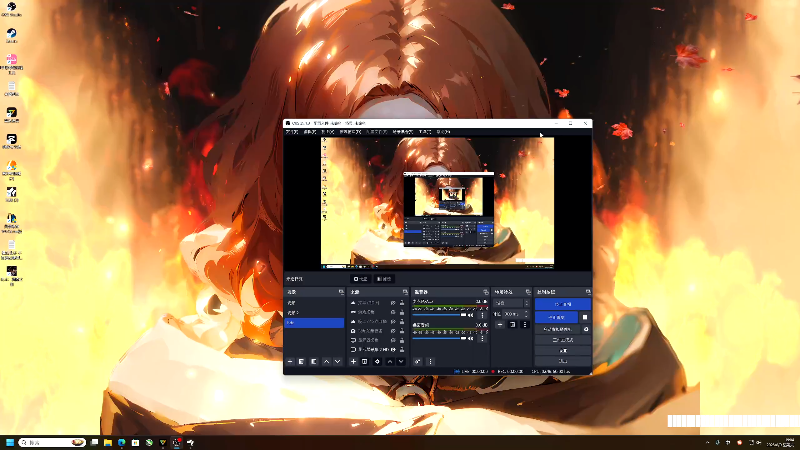The height and width of the screenshot is (450, 800).
Task: Move selected scene up in Scenes toolbar
Action: click(327, 362)
